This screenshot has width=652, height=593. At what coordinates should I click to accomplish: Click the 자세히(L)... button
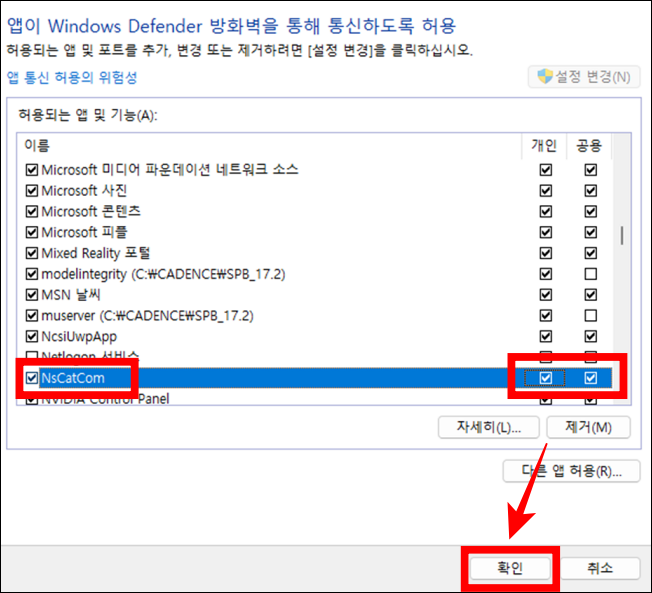pyautogui.click(x=489, y=427)
